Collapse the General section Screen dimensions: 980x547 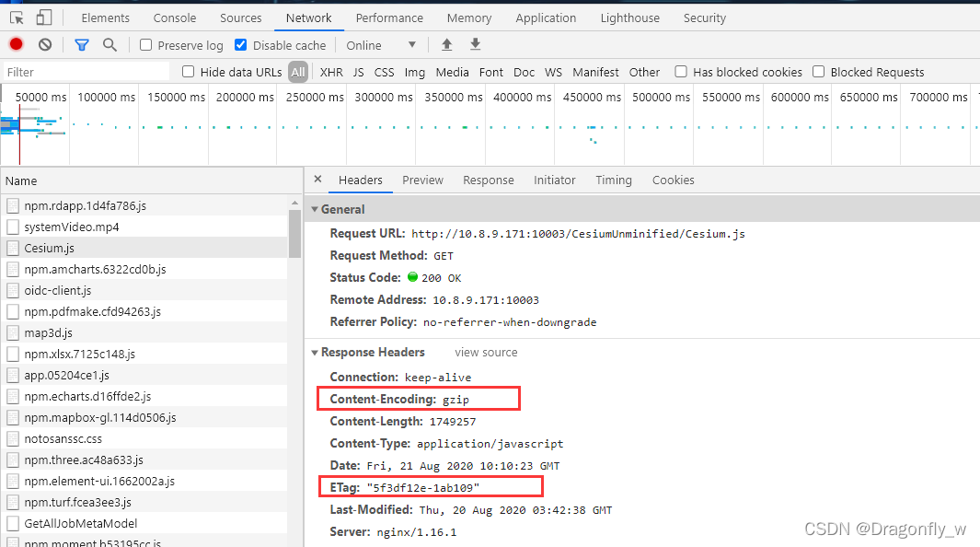(x=315, y=209)
